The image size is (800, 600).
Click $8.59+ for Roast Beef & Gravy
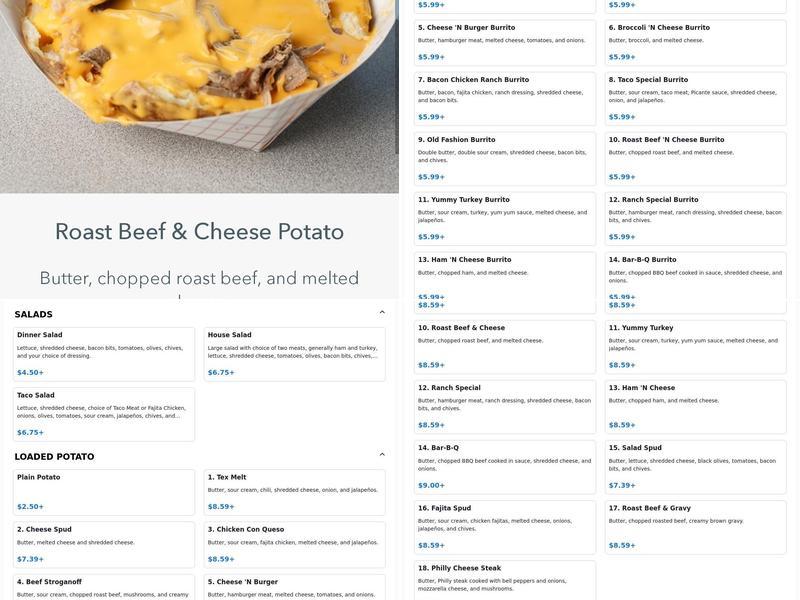click(x=621, y=543)
